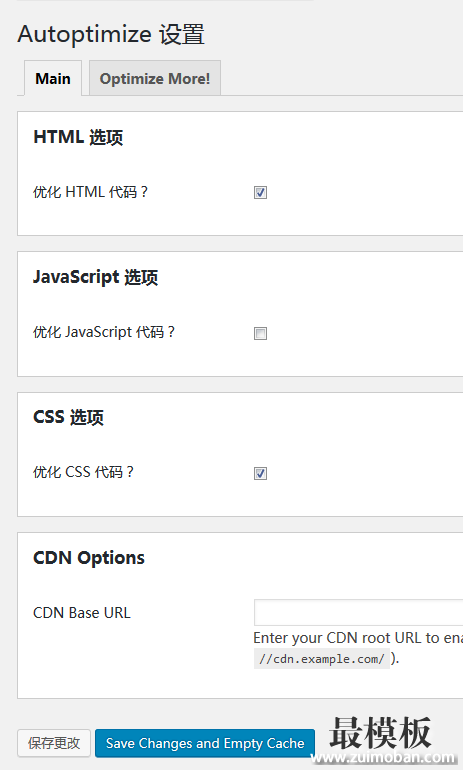Click the 保存更改 button
463x770 pixels.
(x=54, y=743)
